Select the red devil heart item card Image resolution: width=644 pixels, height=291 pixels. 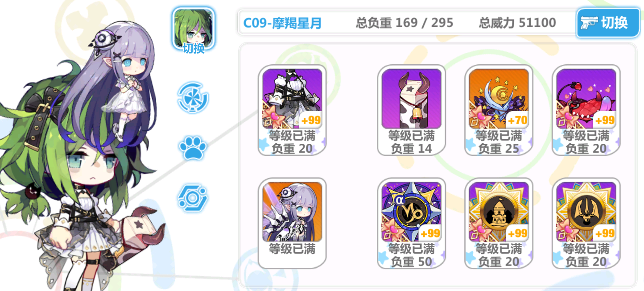(586, 110)
